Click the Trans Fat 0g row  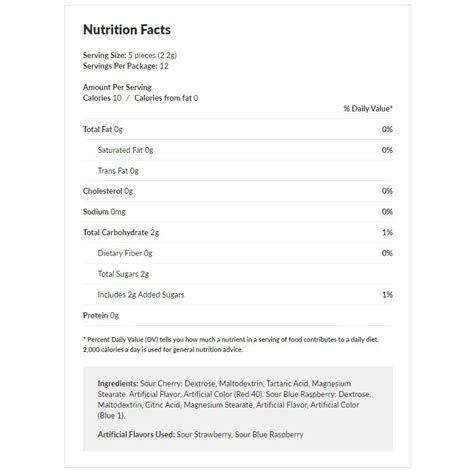tap(238, 171)
